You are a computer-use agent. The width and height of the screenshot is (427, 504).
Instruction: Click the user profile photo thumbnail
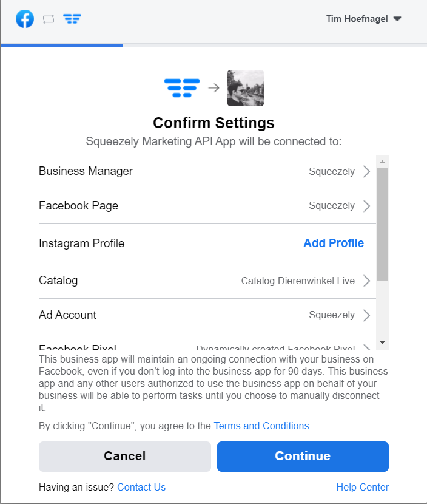[246, 88]
